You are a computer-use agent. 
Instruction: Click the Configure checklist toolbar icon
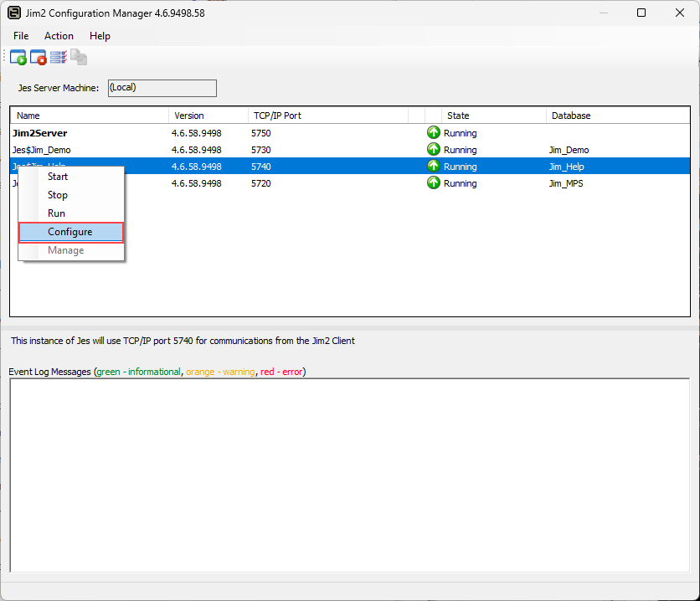pos(59,57)
